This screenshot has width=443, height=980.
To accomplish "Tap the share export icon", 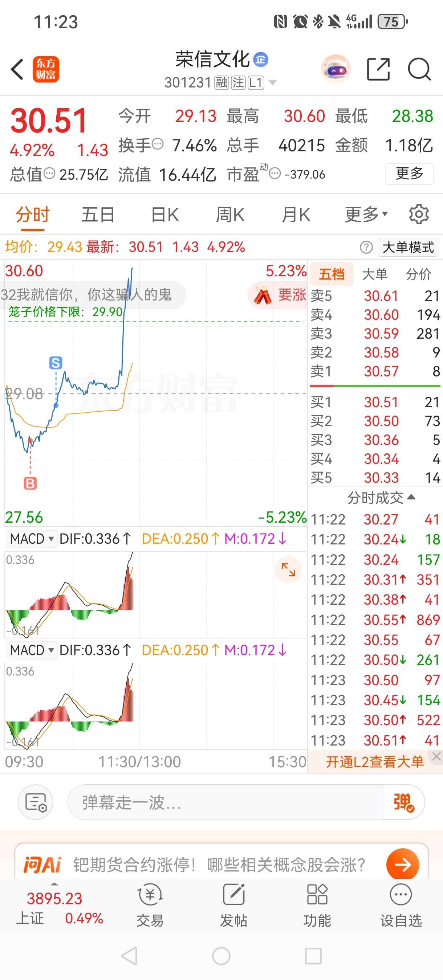I will (x=378, y=69).
